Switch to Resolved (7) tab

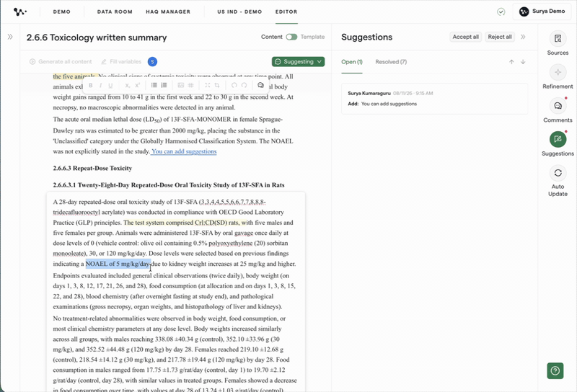(391, 62)
